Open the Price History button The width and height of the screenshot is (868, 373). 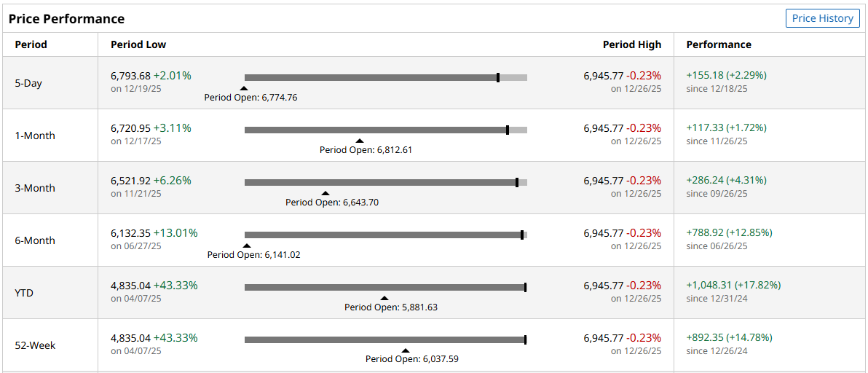click(822, 18)
